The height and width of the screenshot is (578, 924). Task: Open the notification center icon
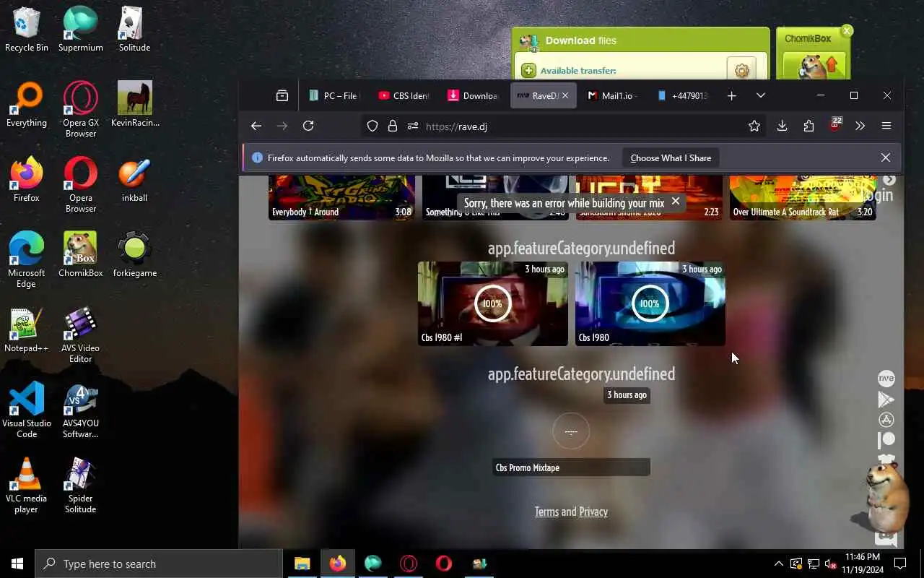click(x=900, y=564)
